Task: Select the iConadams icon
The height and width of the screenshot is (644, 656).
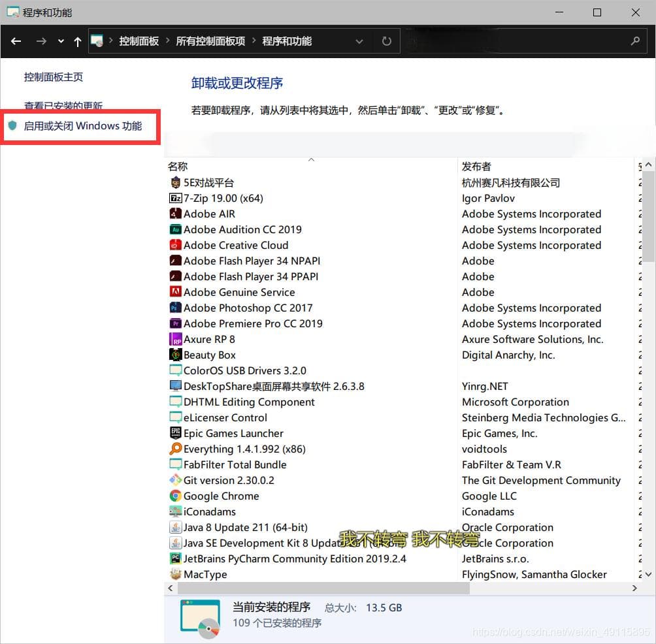Action: tap(175, 511)
